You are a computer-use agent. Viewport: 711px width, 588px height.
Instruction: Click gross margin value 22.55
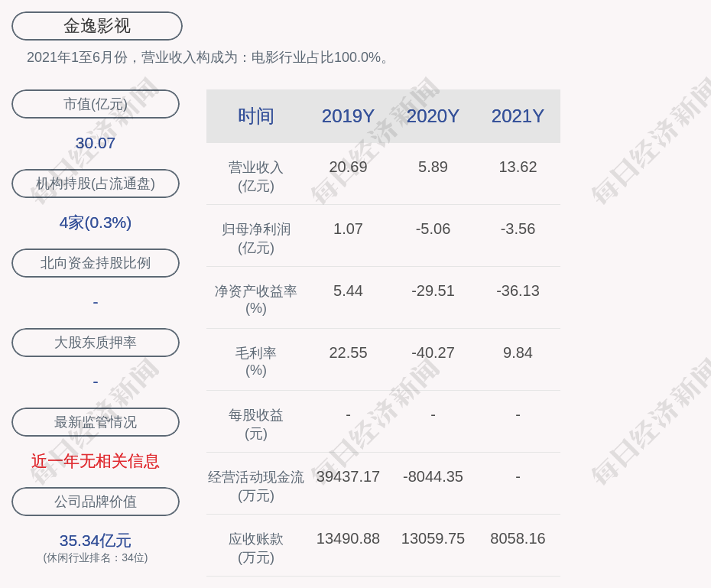pos(348,352)
